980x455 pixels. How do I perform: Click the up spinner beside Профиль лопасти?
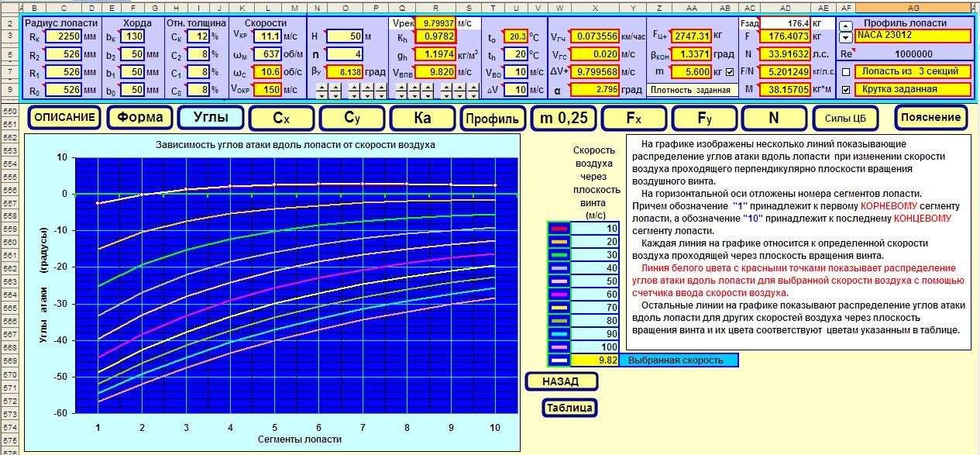(x=845, y=25)
